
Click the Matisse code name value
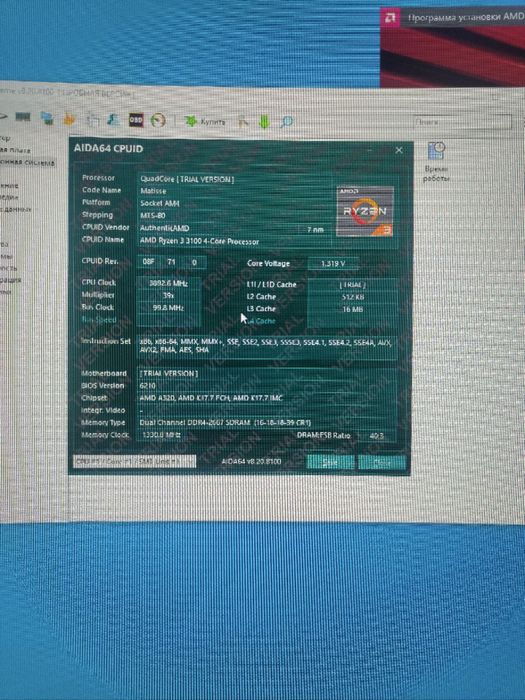(x=153, y=191)
